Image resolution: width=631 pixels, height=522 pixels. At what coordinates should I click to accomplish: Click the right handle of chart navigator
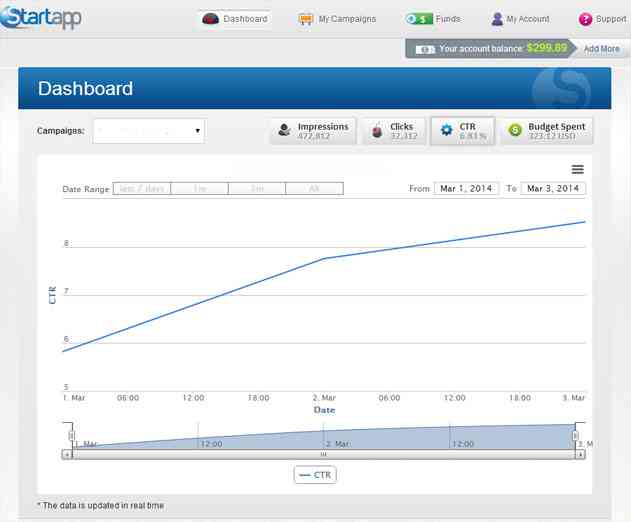coord(575,435)
